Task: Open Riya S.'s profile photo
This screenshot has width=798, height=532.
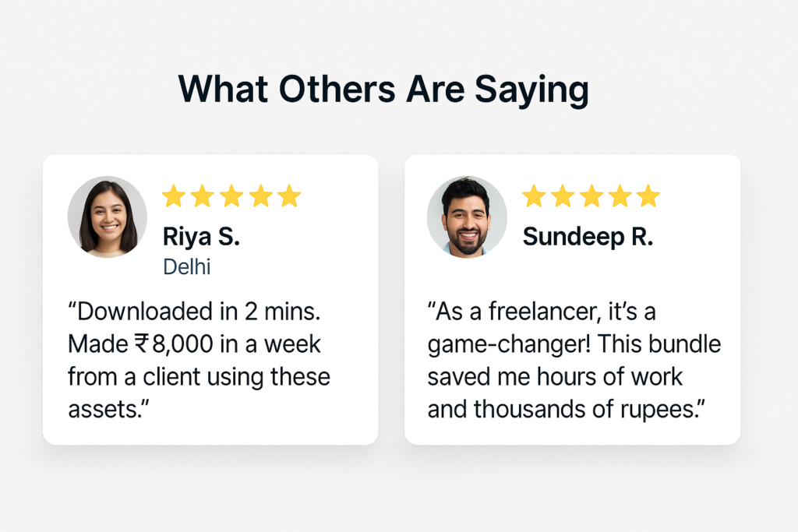Action: click(x=108, y=218)
